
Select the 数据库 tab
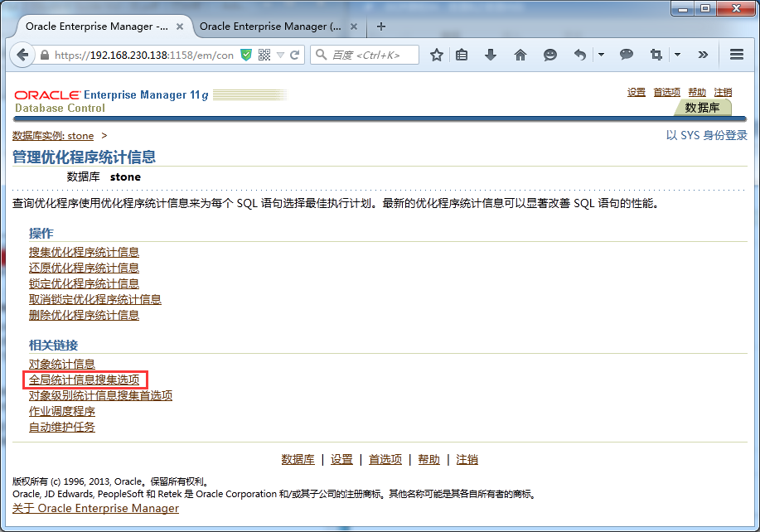[702, 108]
